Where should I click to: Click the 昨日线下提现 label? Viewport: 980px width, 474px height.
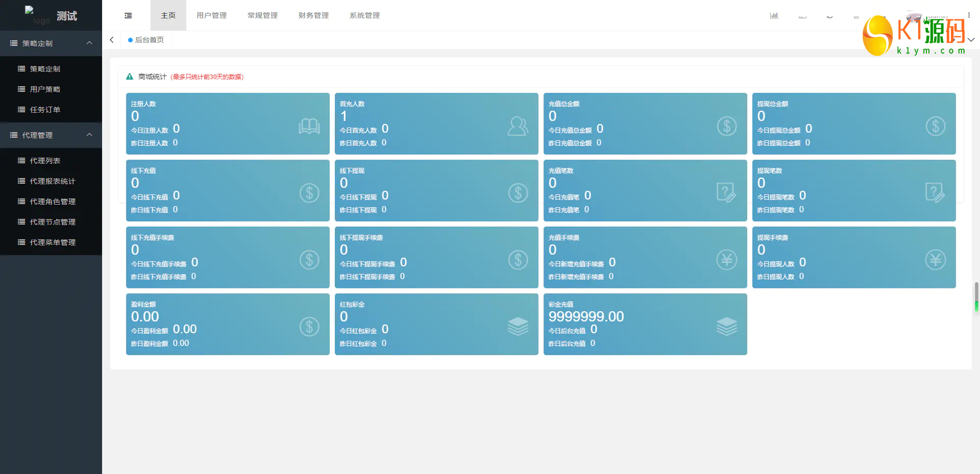coord(358,210)
